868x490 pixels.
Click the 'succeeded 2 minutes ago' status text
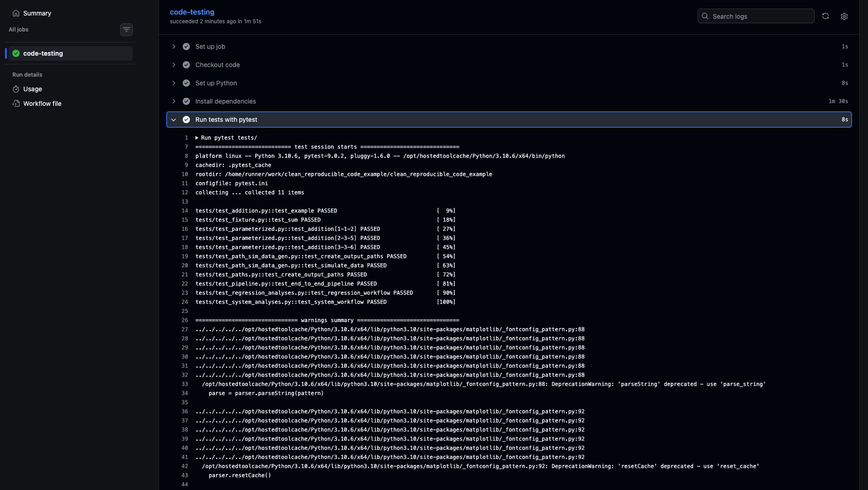[216, 21]
